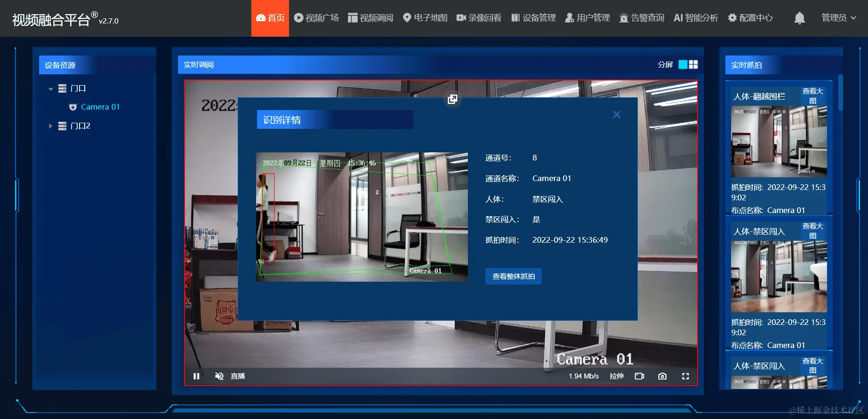Go to 视频调阅 in the top navigation

370,18
